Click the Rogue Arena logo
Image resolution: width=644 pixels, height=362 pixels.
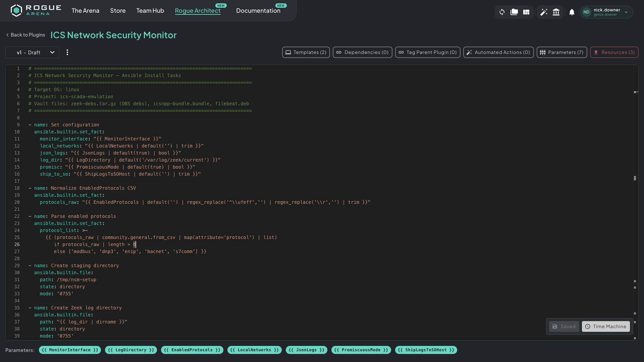click(x=36, y=10)
